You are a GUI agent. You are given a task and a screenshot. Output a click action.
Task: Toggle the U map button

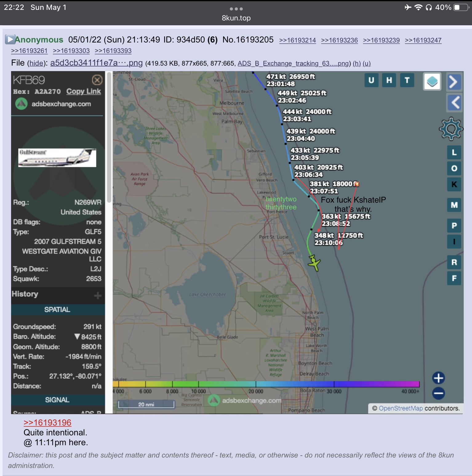point(371,80)
